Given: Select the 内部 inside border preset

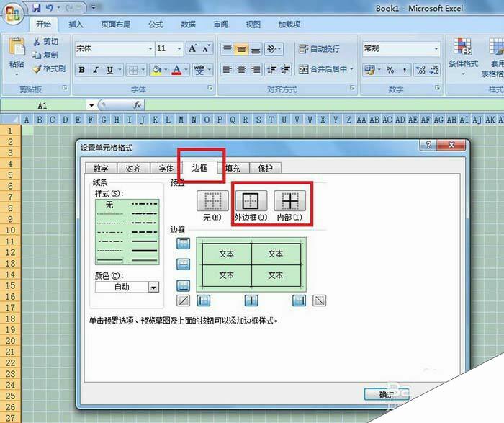Looking at the screenshot, I should coord(290,201).
